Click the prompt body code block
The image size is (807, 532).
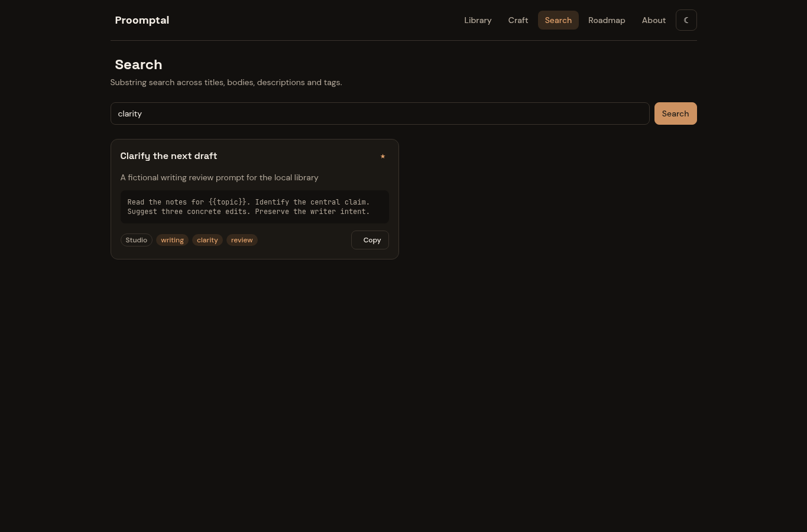pos(255,207)
